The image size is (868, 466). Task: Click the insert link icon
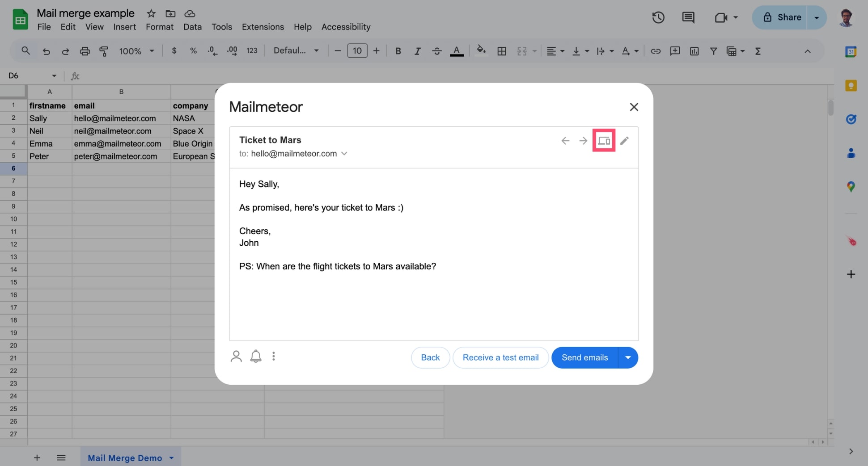655,51
